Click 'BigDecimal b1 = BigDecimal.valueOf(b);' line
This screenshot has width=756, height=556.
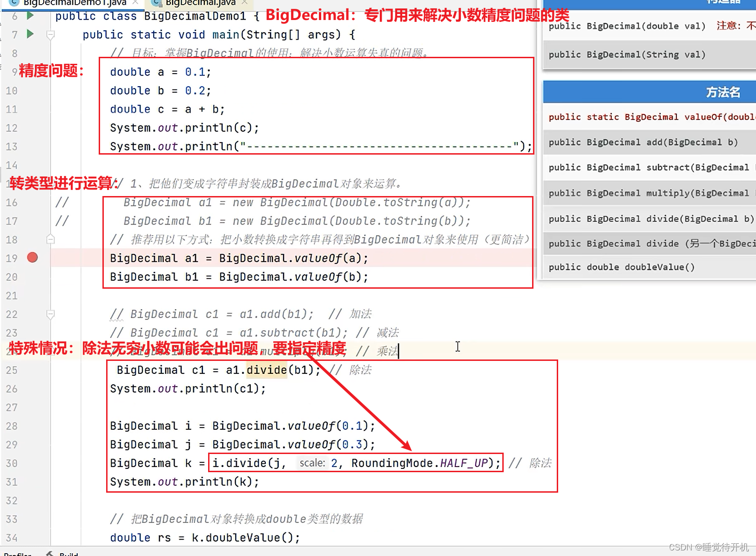point(239,277)
